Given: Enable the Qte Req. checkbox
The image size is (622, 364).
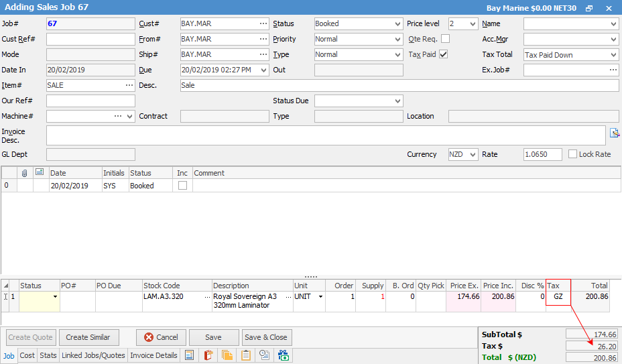Looking at the screenshot, I should point(445,39).
